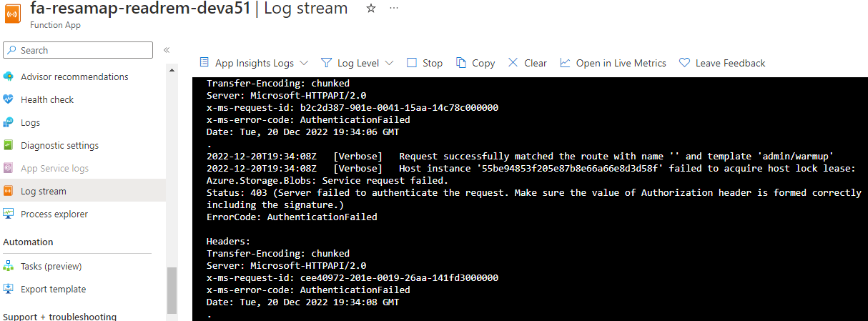This screenshot has height=321, width=868.
Task: Collapse the sidebar with the double chevron
Action: [x=167, y=50]
